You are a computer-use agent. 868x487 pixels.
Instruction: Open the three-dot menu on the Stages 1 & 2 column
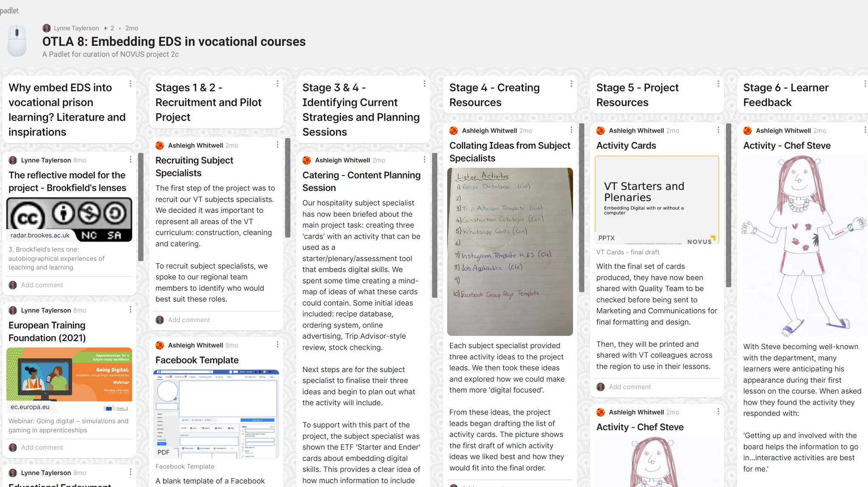pos(277,83)
